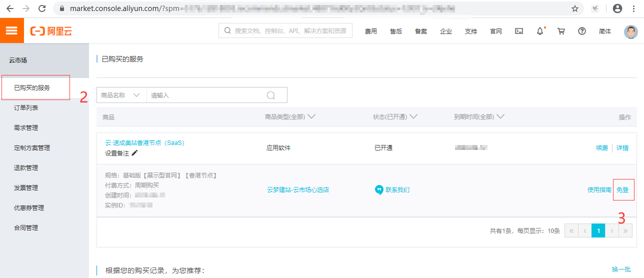Bookmark the page with star icon
This screenshot has width=644, height=278.
pos(575,8)
